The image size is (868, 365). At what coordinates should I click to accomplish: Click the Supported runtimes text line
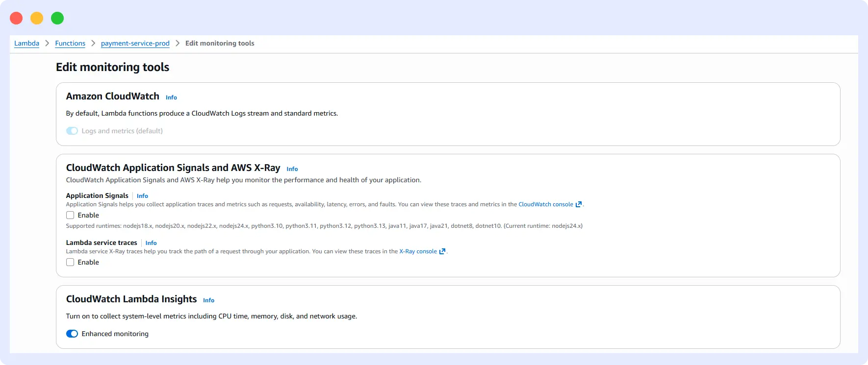click(324, 226)
